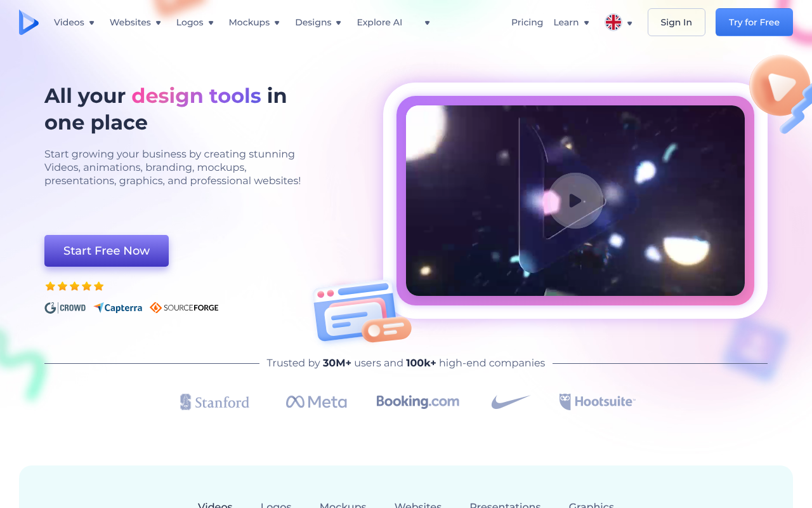Click the Nike swoosh logo
This screenshot has height=508, width=812.
click(x=510, y=402)
